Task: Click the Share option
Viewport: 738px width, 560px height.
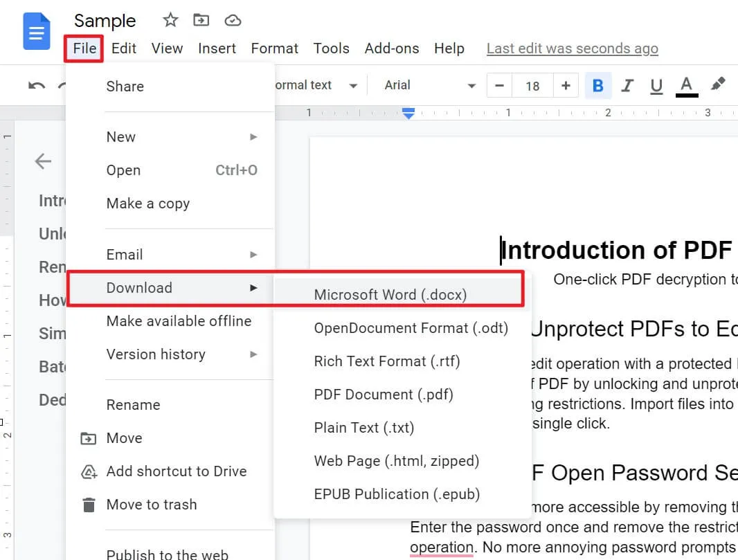Action: [125, 87]
